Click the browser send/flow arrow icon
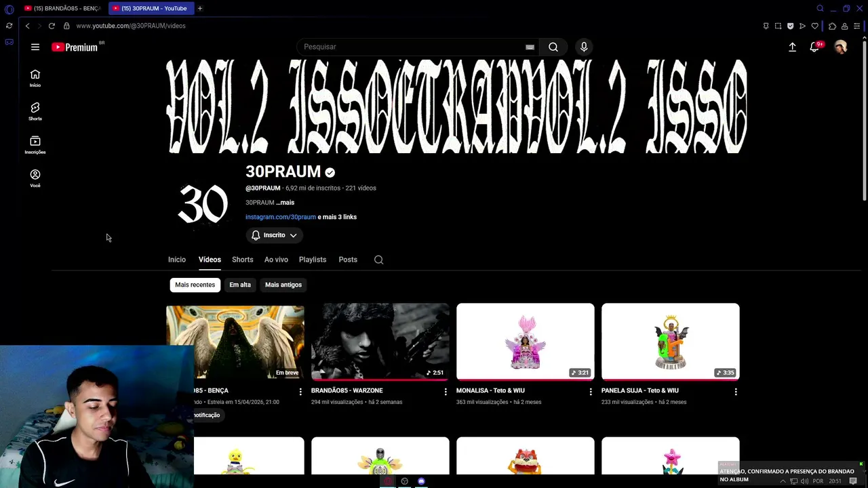The height and width of the screenshot is (488, 868). click(802, 26)
